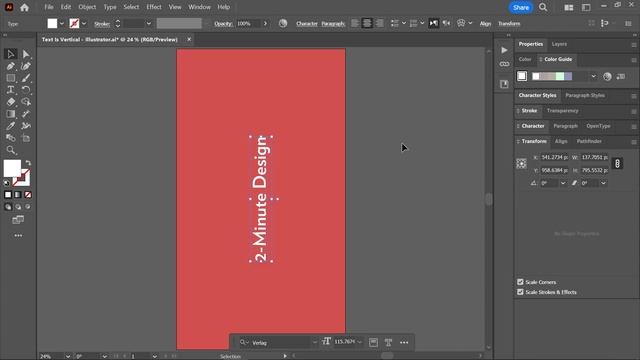The width and height of the screenshot is (640, 360).
Task: Open the Recolor Artwork icon in control bar
Action: tap(283, 24)
